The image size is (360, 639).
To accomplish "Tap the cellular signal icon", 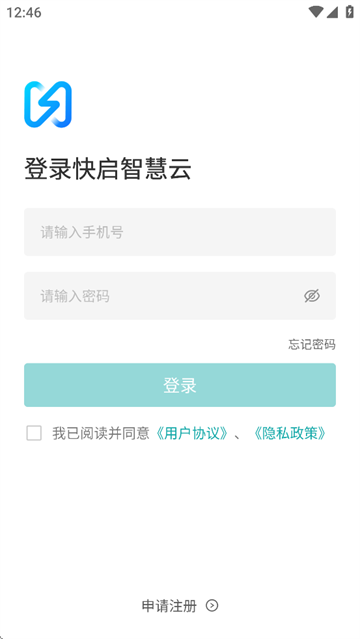I will pyautogui.click(x=332, y=12).
